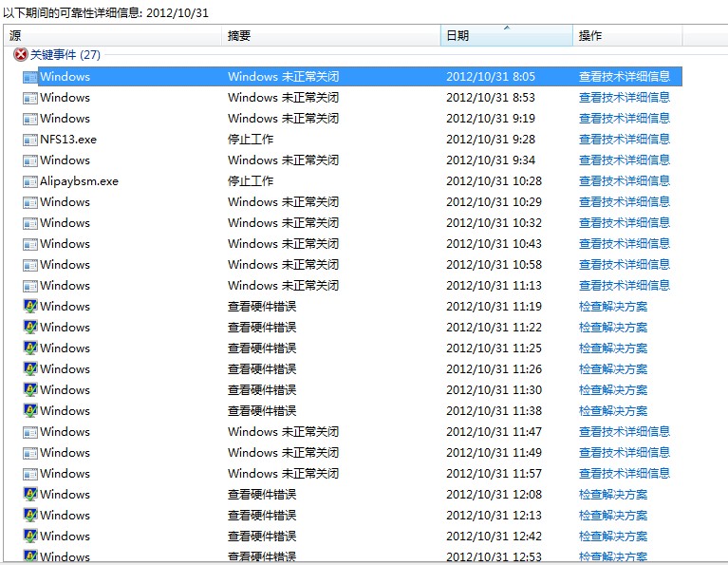Click Windows 未正常关闭 summary at 10:58
The image size is (728, 565).
[x=283, y=265]
